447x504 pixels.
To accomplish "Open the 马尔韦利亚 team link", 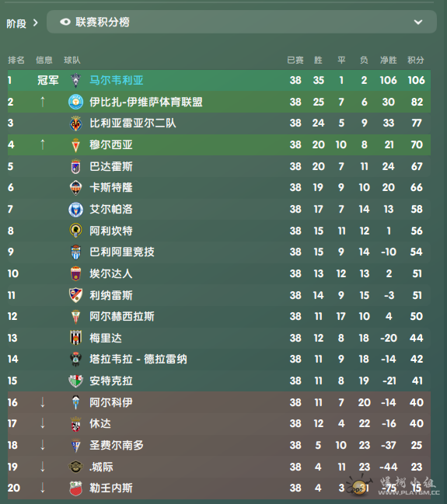I will [x=117, y=80].
